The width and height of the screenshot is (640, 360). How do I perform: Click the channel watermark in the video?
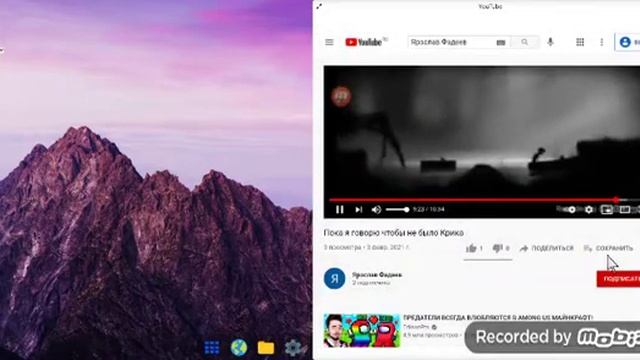341,96
